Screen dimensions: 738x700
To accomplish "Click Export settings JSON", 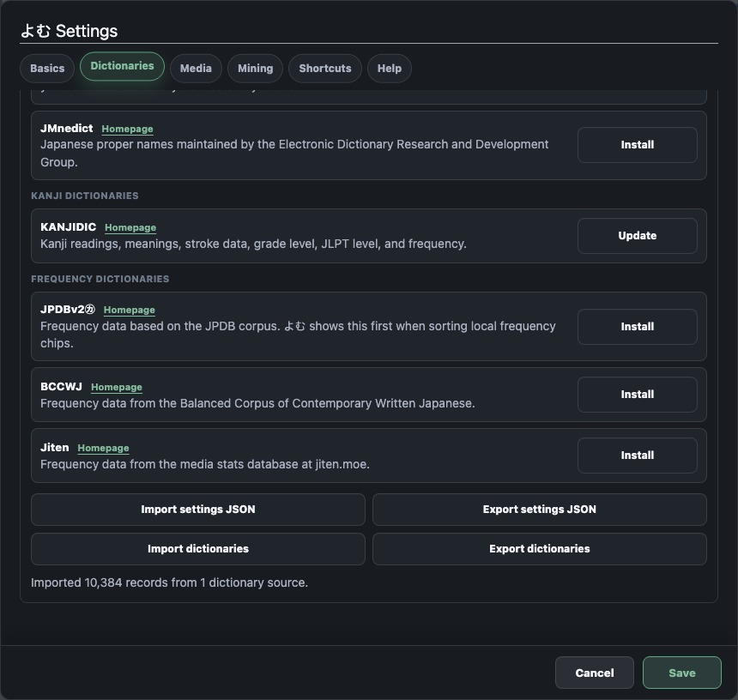I will 540,510.
